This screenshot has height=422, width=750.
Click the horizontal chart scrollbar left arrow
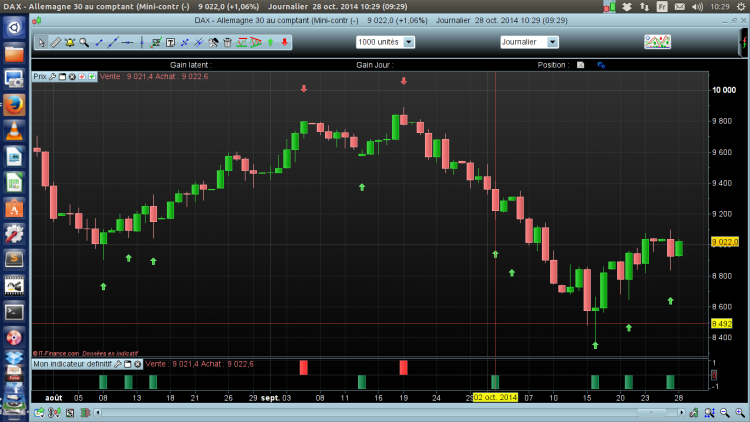pyautogui.click(x=98, y=412)
